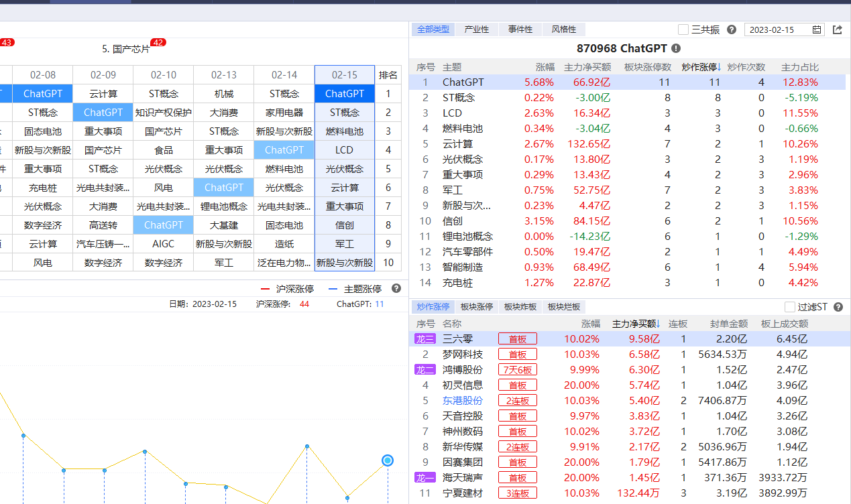Click 2连板 tag for 东港股份
This screenshot has width=851, height=504.
pyautogui.click(x=518, y=401)
